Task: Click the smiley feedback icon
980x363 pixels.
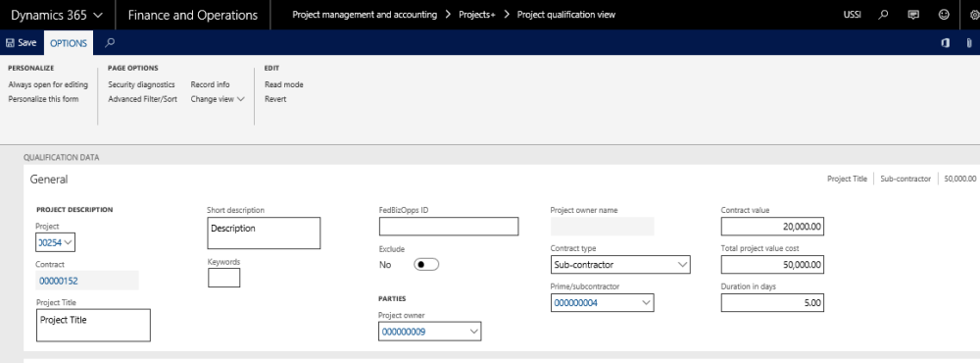Action: [944, 15]
